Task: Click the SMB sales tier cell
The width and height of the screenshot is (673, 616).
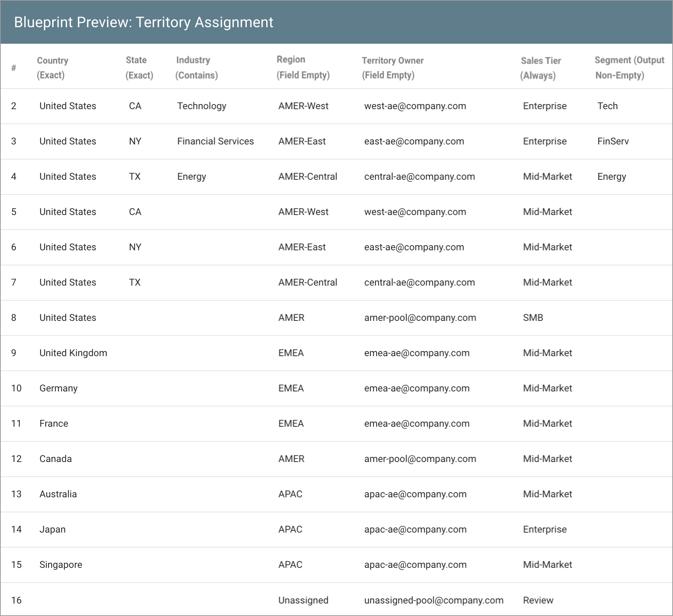Action: click(x=533, y=318)
